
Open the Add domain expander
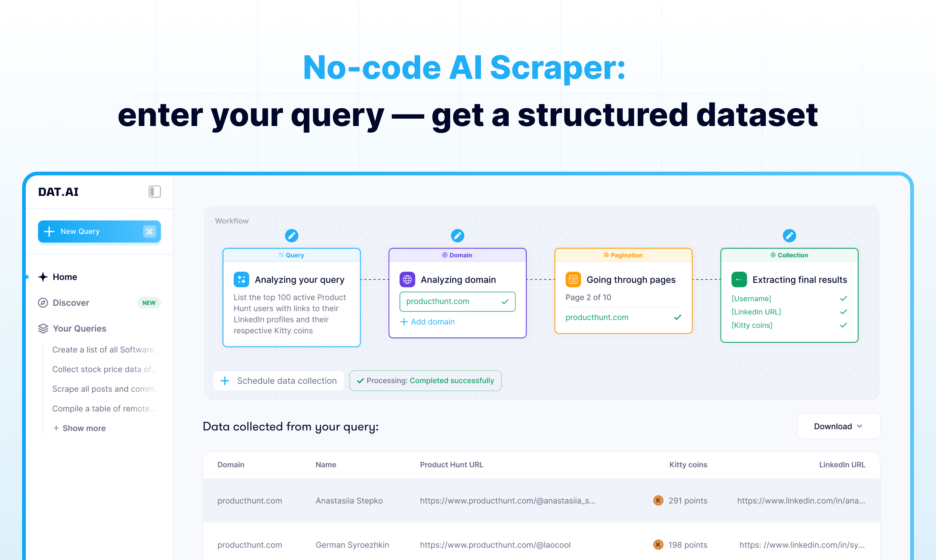(427, 322)
